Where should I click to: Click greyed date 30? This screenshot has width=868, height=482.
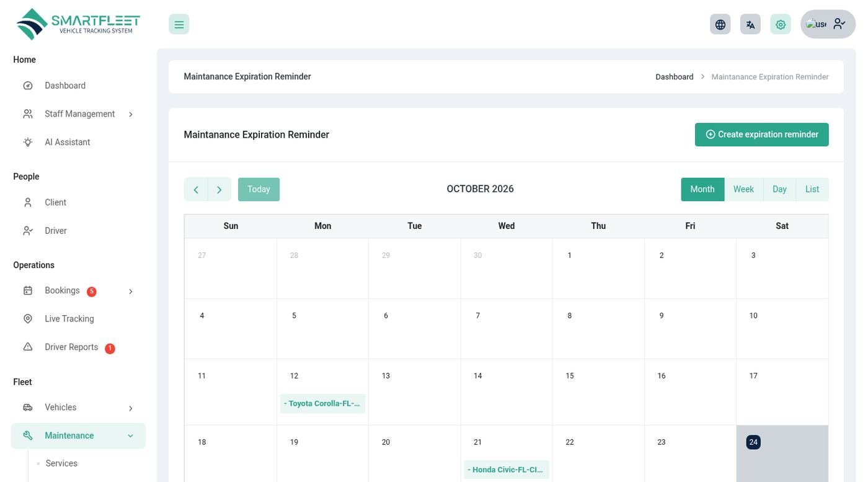click(477, 256)
